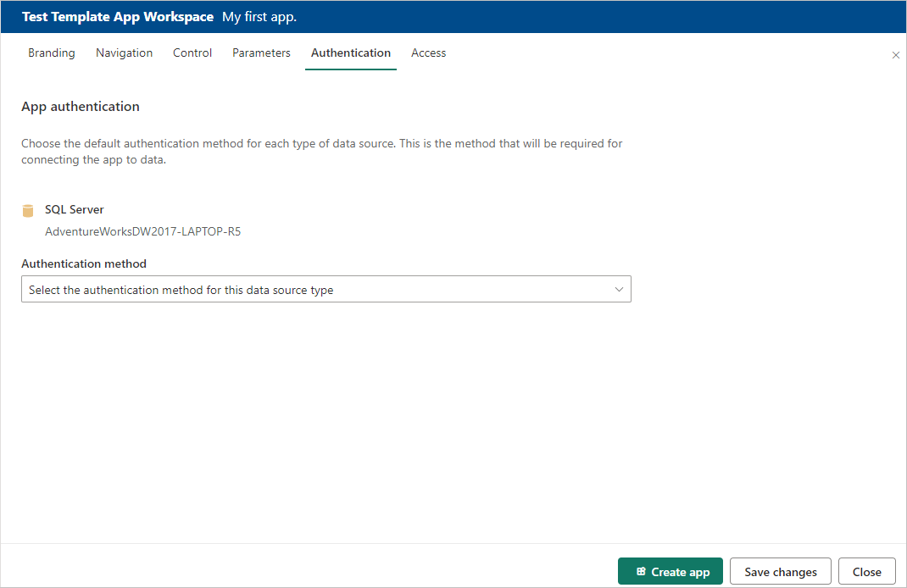Image resolution: width=907 pixels, height=588 pixels.
Task: Click the Authentication method field label
Action: pos(84,263)
